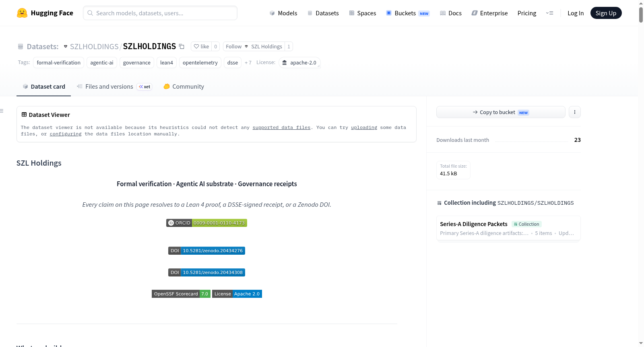The width and height of the screenshot is (644, 347).
Task: Open the three-dot more options menu
Action: 575,112
